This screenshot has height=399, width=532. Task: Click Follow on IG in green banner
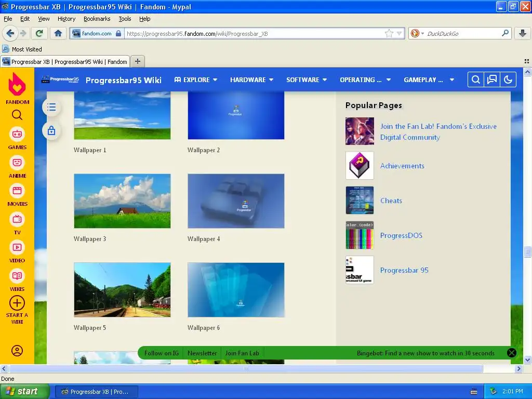click(162, 353)
